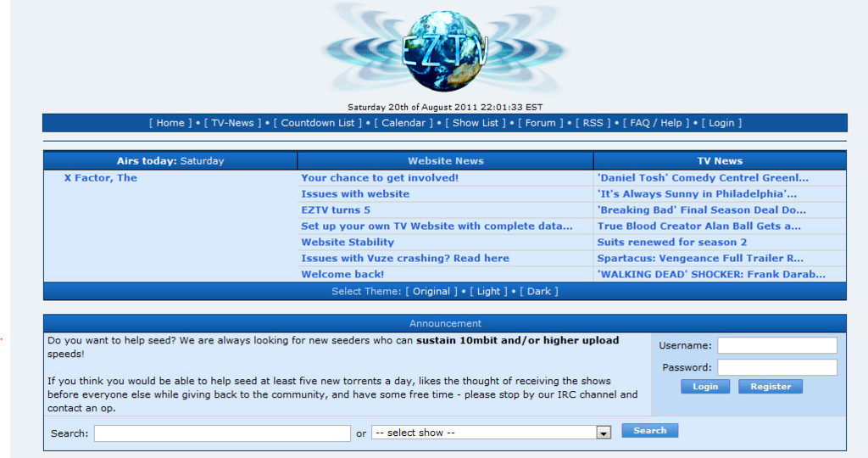Viewport: 868px width, 458px height.
Task: Click the Register button
Action: (771, 387)
